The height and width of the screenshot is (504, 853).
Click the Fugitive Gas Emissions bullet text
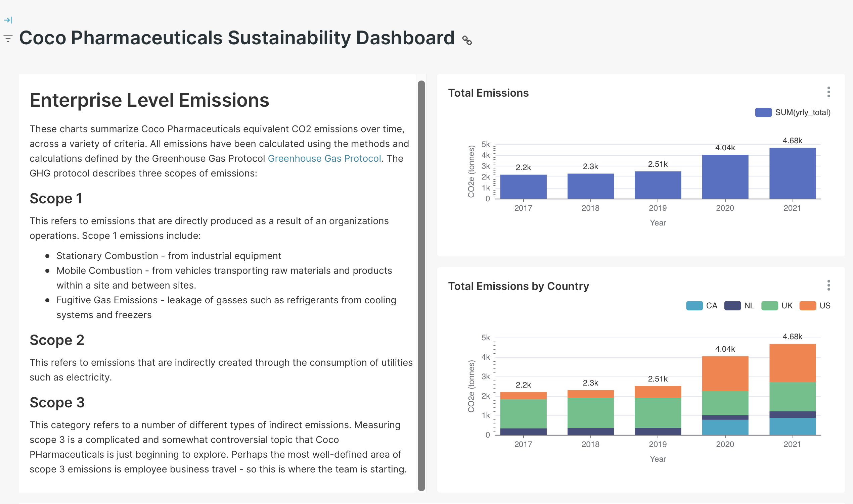point(226,308)
